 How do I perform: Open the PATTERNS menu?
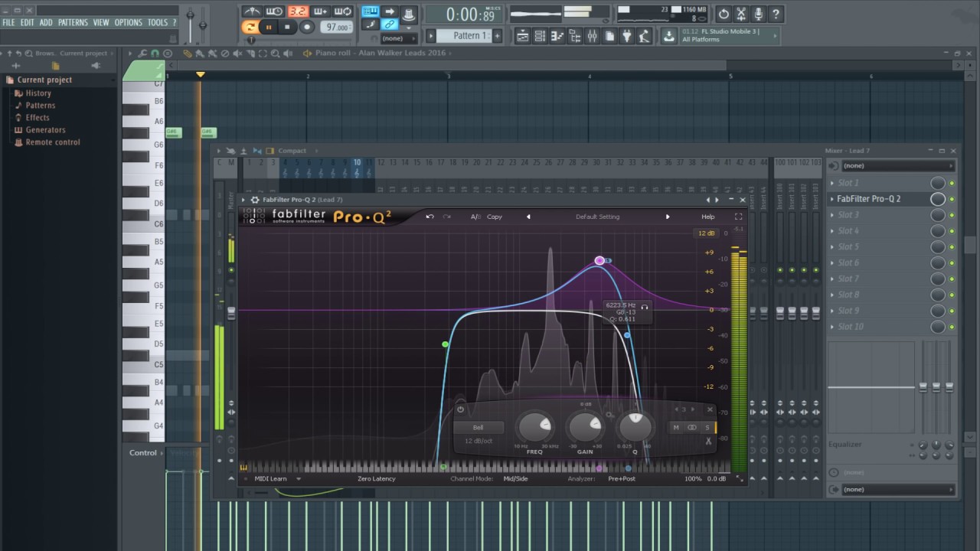tap(73, 23)
